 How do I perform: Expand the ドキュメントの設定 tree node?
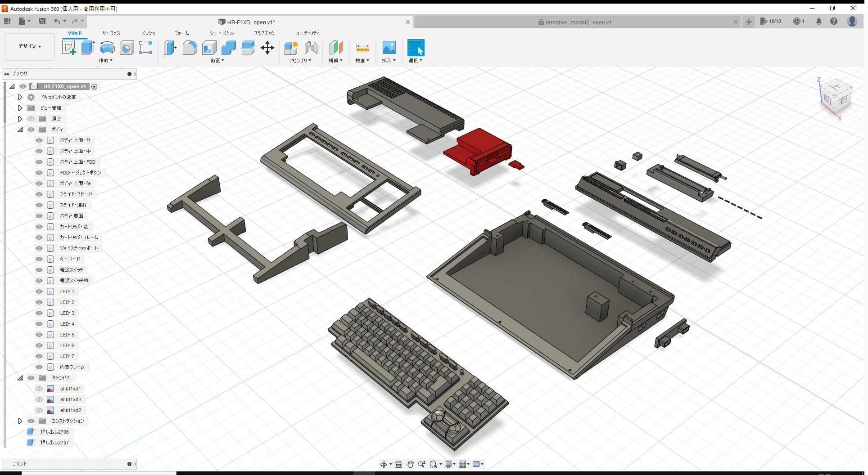20,97
